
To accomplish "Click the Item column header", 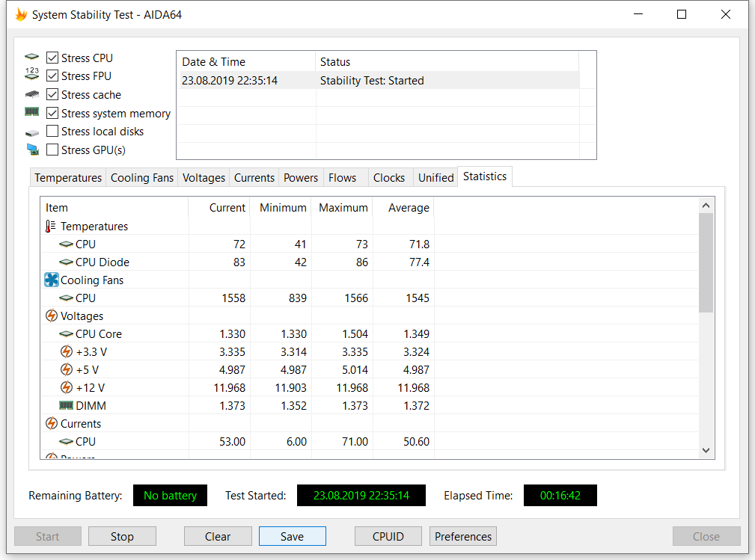I will [x=114, y=207].
